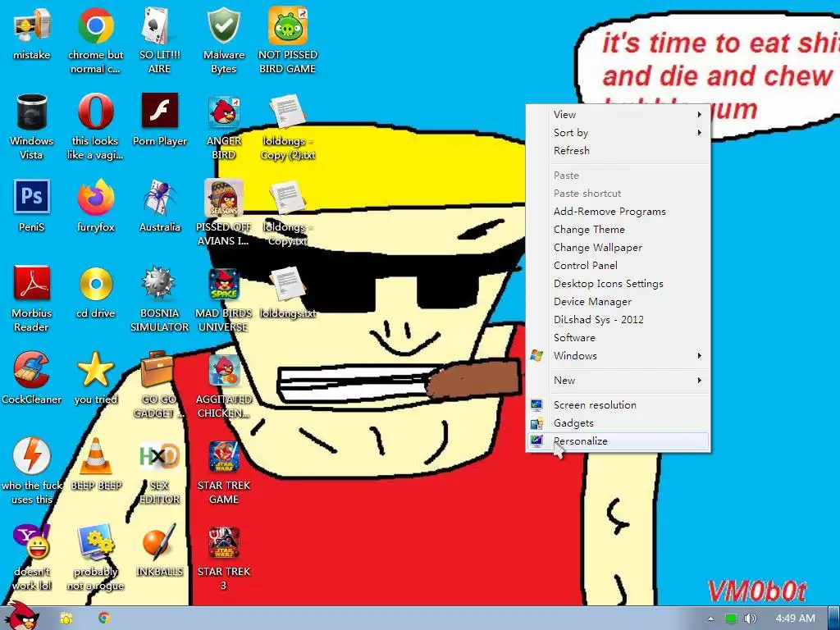The height and width of the screenshot is (630, 840).
Task: Select the 'SO LIT!!! AIRE' solitaire icon
Action: [x=159, y=25]
